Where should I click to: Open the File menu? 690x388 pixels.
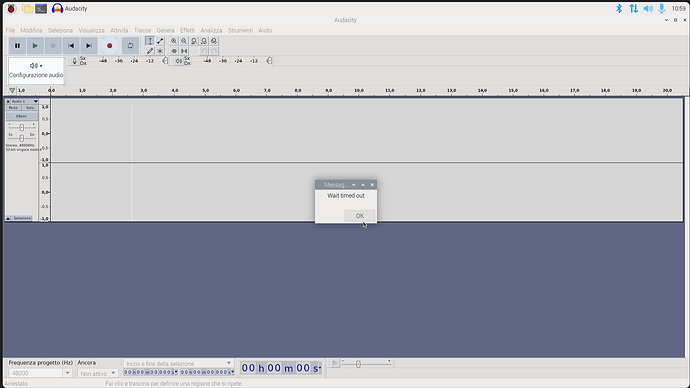coord(10,30)
